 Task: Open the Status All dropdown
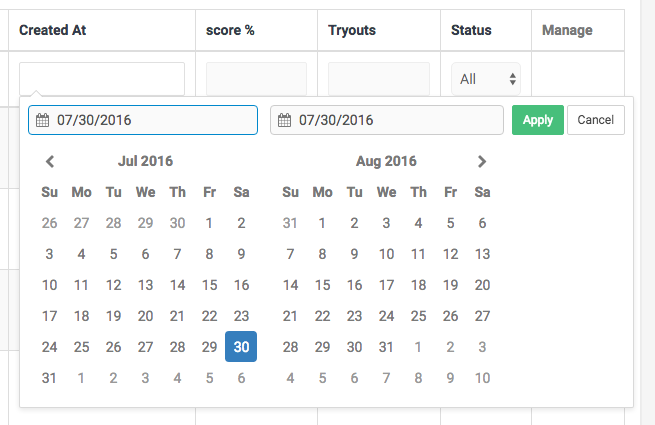pyautogui.click(x=486, y=79)
